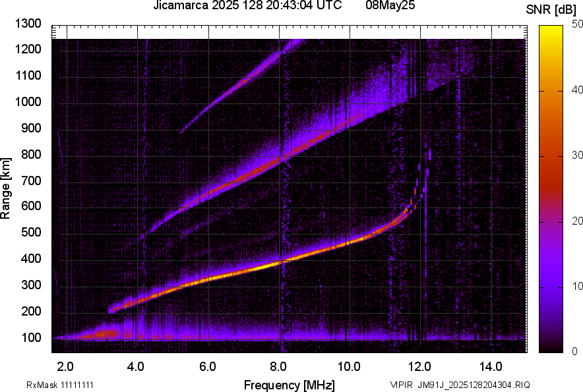This screenshot has width=583, height=392.
Task: Click the yellow top of the SNR colorbar
Action: click(551, 30)
